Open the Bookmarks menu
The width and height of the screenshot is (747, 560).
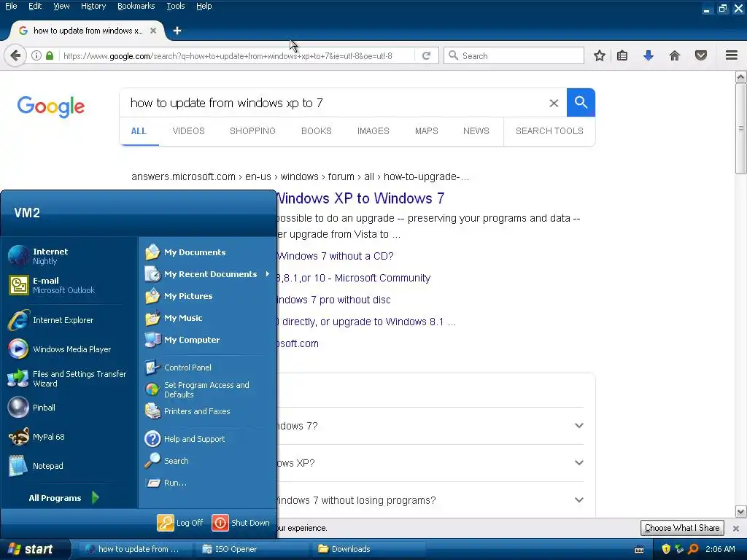click(136, 6)
